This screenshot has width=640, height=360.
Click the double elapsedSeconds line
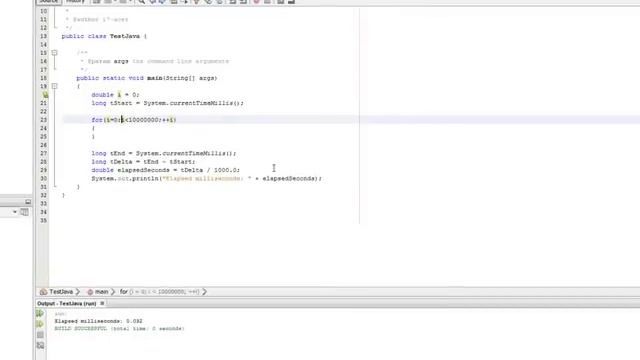tap(166, 170)
